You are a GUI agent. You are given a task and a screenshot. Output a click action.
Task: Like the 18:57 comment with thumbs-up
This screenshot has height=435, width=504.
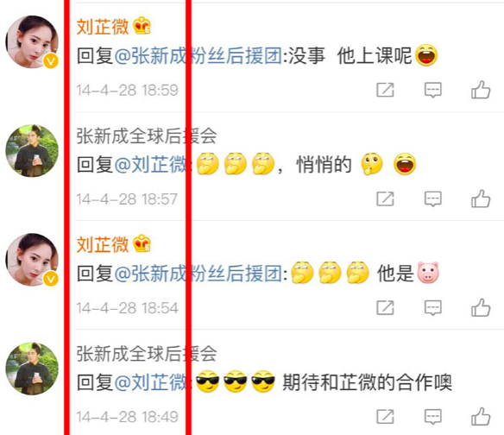pyautogui.click(x=481, y=199)
